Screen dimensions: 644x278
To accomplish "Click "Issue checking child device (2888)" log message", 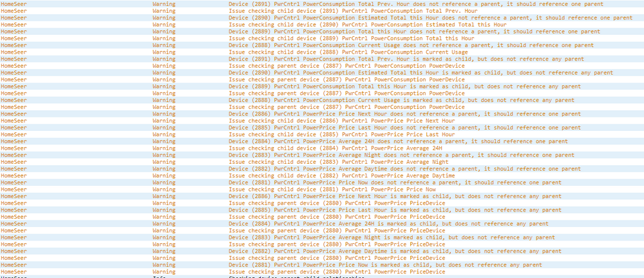I will 348,52.
